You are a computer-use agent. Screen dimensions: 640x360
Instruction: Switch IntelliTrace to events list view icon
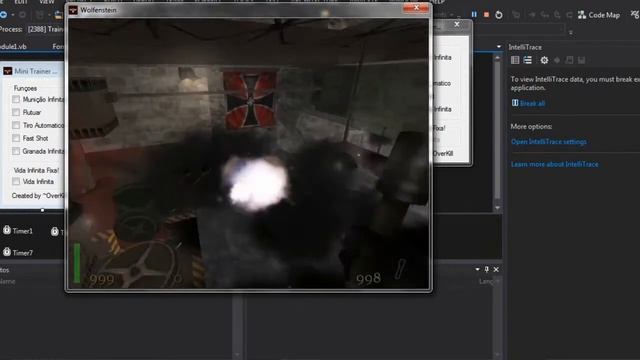[x=515, y=60]
